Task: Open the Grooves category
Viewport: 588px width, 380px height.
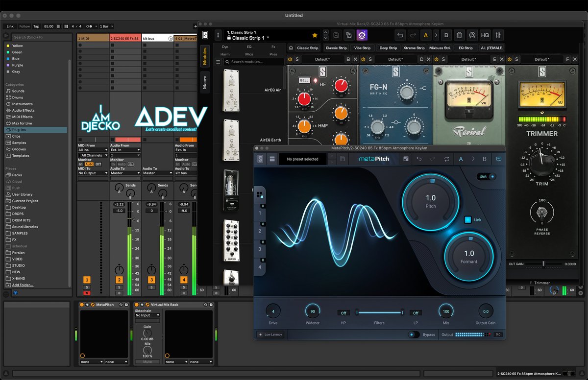Action: click(x=19, y=149)
